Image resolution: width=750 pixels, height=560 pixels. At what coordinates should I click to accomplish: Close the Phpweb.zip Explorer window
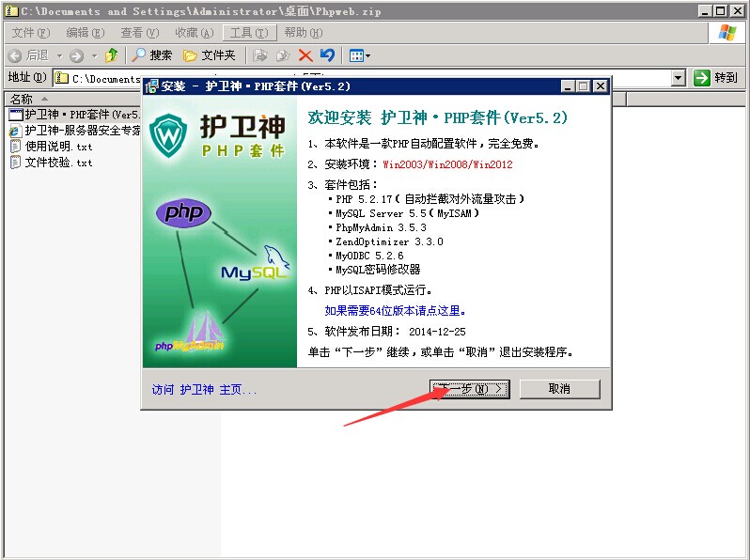click(737, 10)
